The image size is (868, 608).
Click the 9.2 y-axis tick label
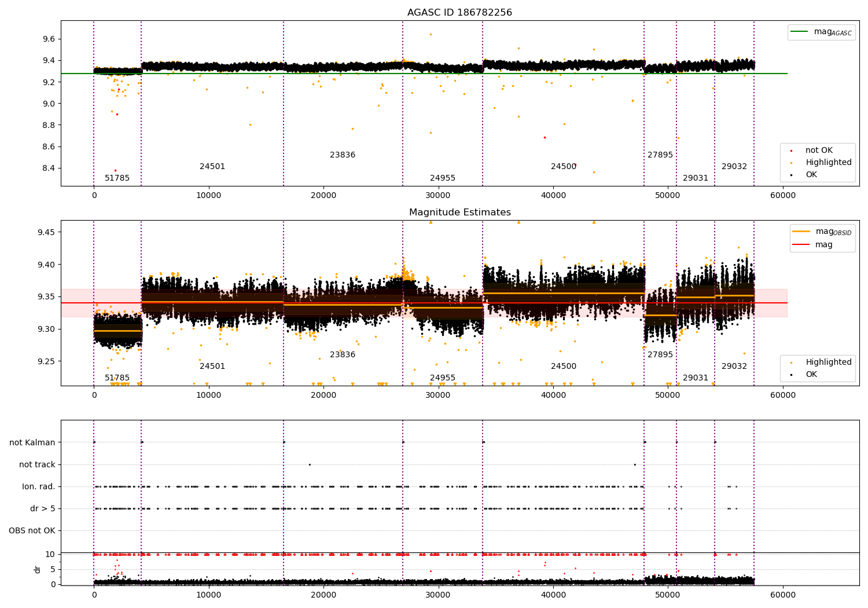tap(49, 82)
